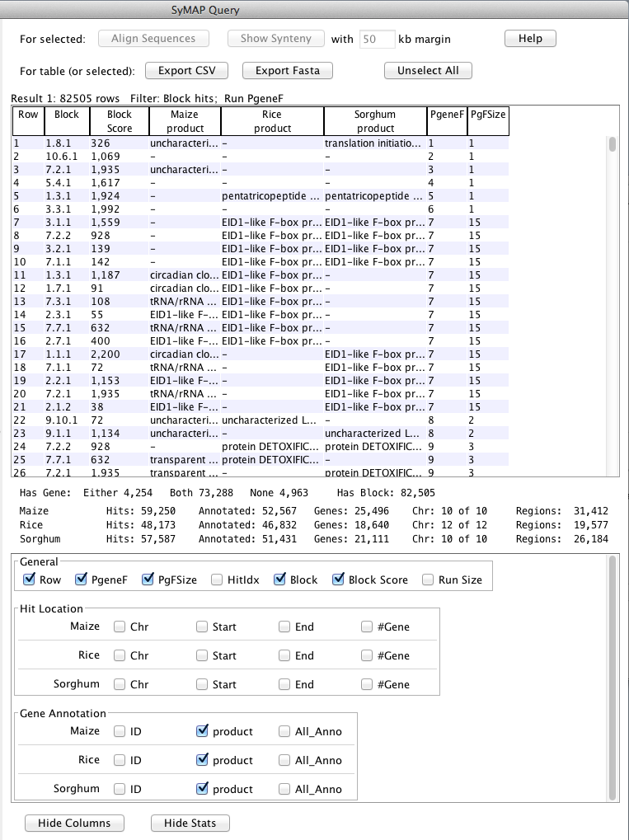Image resolution: width=629 pixels, height=840 pixels.
Task: Click the Sorghum product column header
Action: [375, 121]
